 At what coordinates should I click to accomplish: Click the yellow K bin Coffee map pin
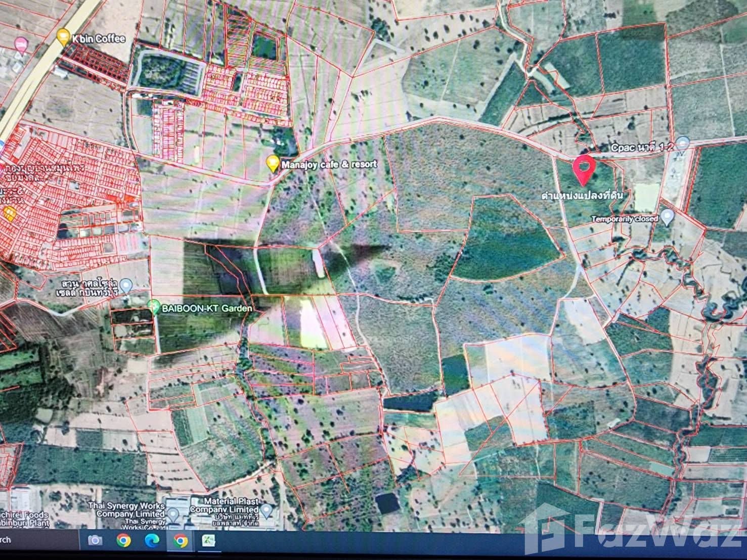pos(63,36)
